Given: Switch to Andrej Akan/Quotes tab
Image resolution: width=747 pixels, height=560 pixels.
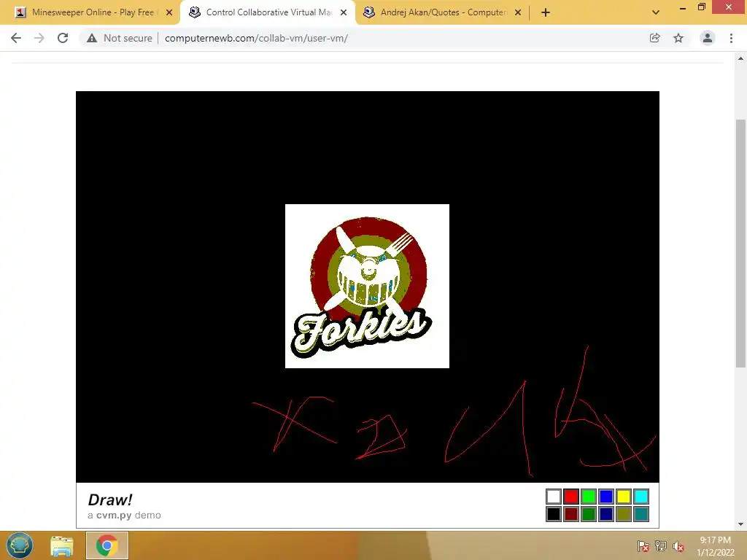Looking at the screenshot, I should pyautogui.click(x=442, y=12).
